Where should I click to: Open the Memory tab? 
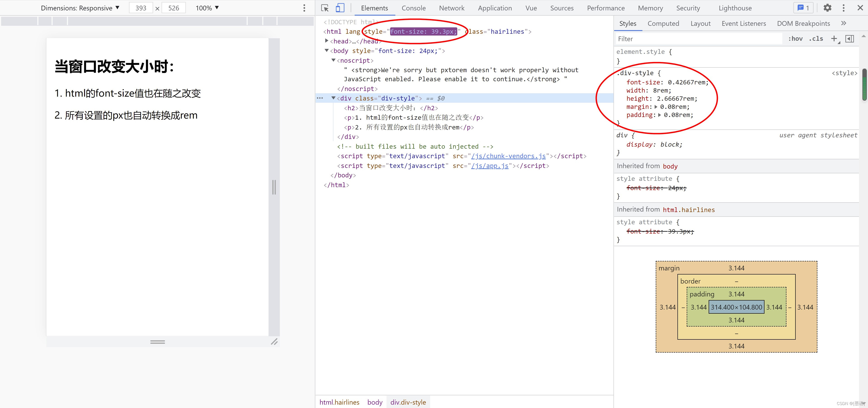pyautogui.click(x=650, y=8)
